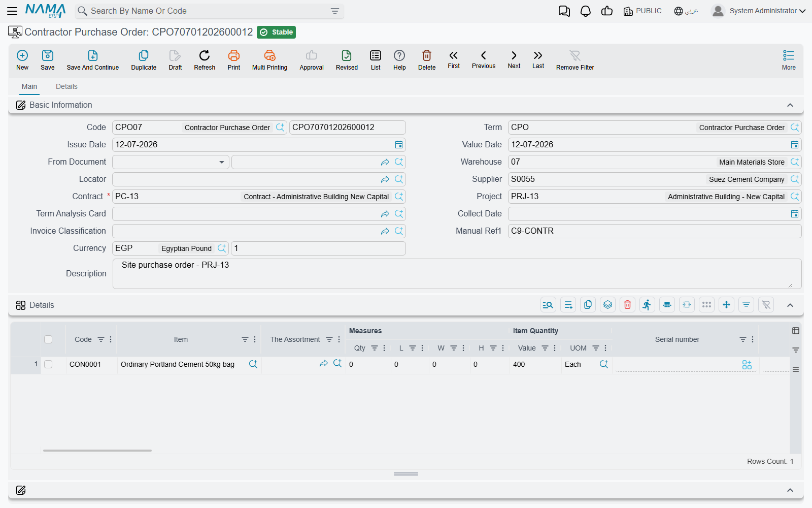Open serial number generator icon in row 1

coord(747,365)
